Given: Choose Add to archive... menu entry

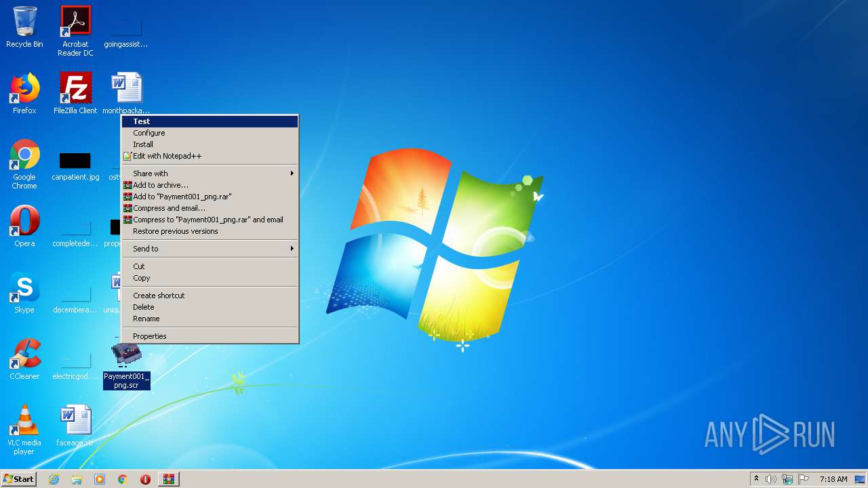Looking at the screenshot, I should tap(210, 185).
